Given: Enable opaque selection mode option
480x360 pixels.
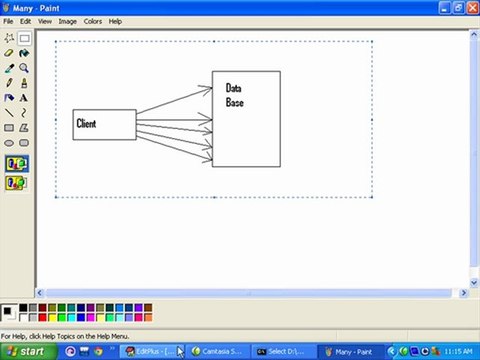Looking at the screenshot, I should pos(17,164).
